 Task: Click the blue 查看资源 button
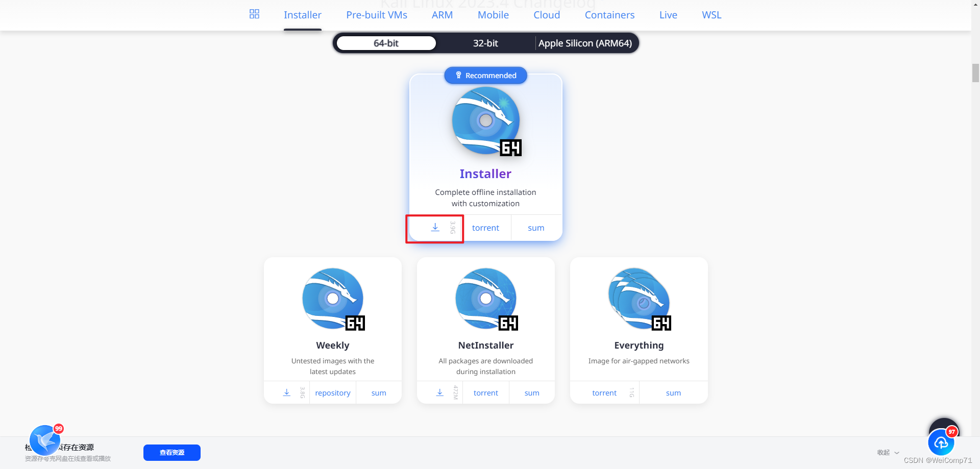coord(172,453)
